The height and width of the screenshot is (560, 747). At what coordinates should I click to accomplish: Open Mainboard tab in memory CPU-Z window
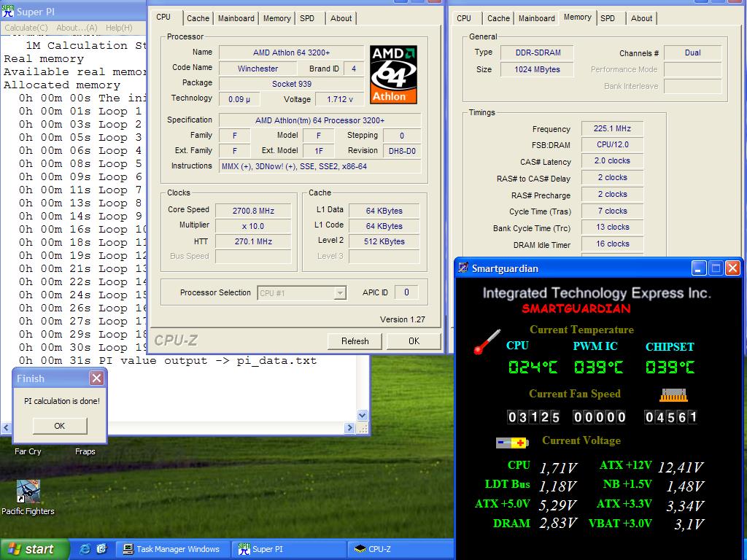click(x=536, y=18)
